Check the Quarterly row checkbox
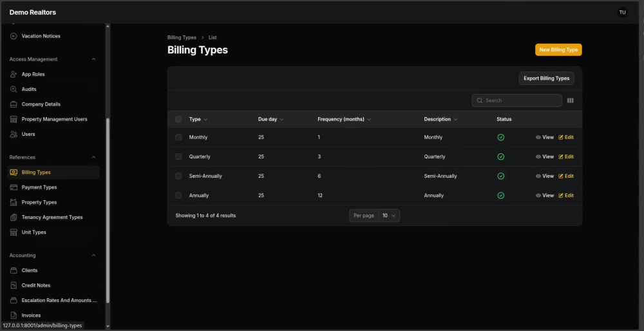 tap(178, 156)
